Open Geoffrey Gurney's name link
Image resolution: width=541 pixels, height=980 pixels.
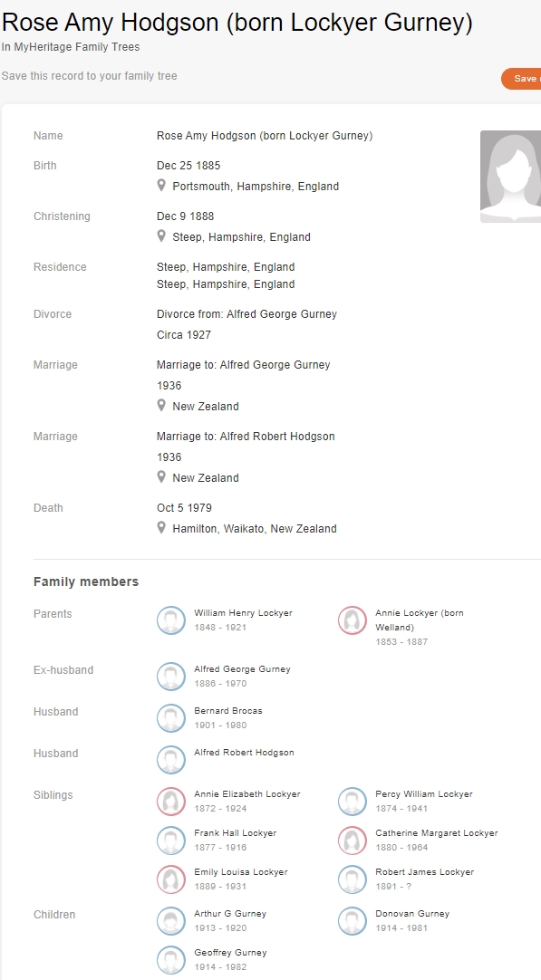[x=230, y=953]
